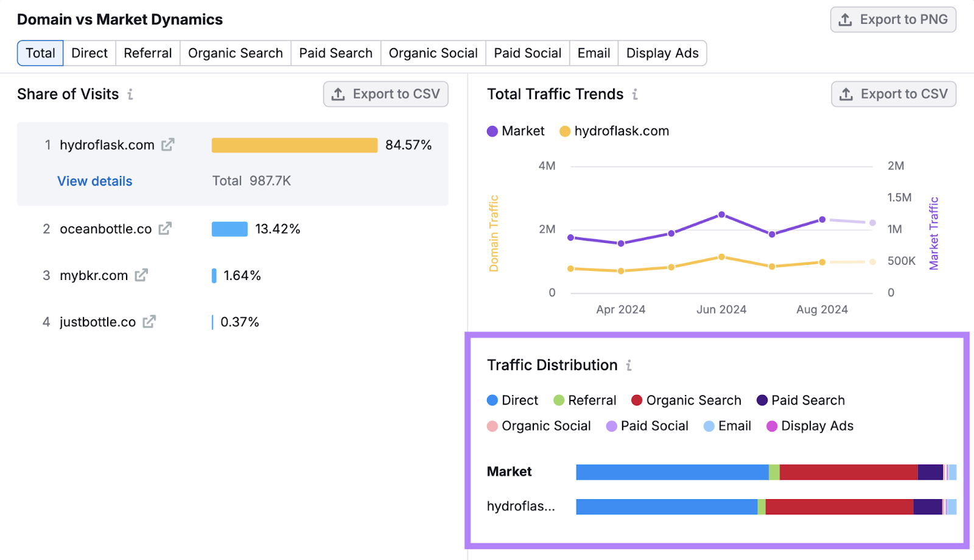Open hydroflask.com external link icon
The height and width of the screenshot is (560, 974).
pyautogui.click(x=168, y=145)
